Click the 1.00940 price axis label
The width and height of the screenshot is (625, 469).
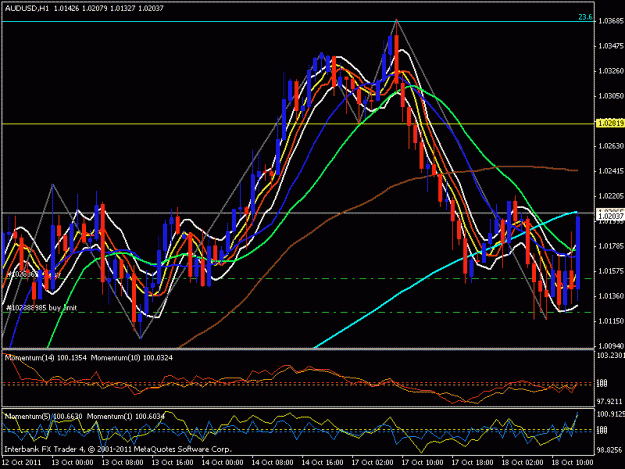click(x=611, y=346)
